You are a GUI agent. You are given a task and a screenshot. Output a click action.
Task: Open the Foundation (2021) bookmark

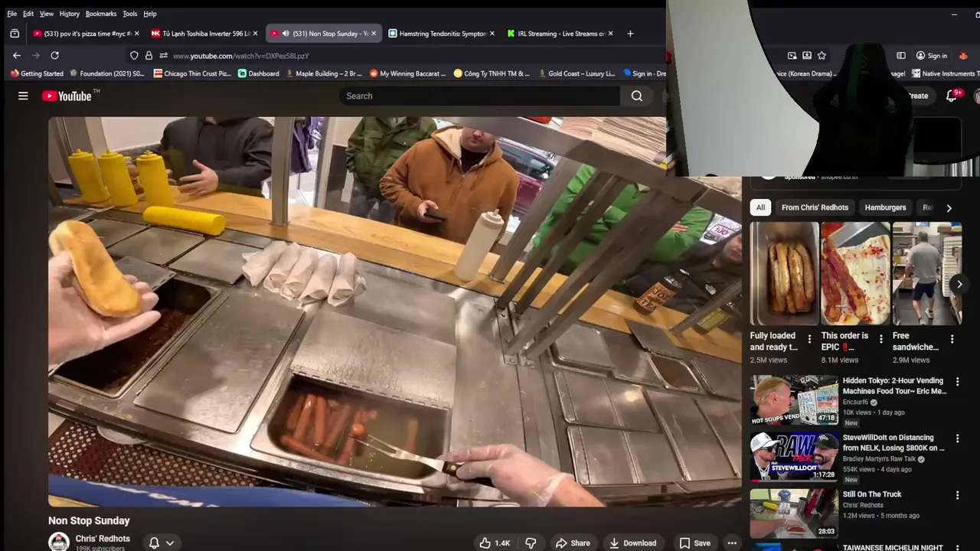point(107,73)
